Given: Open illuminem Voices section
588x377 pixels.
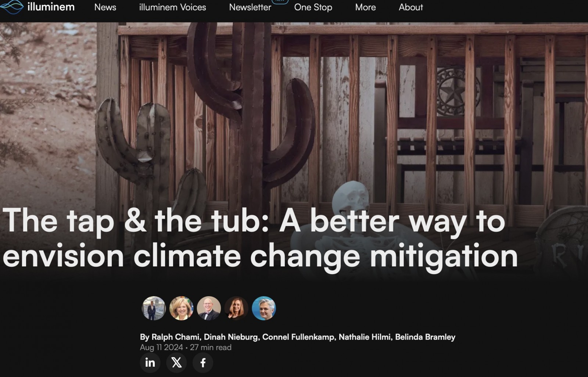Looking at the screenshot, I should click(x=172, y=7).
